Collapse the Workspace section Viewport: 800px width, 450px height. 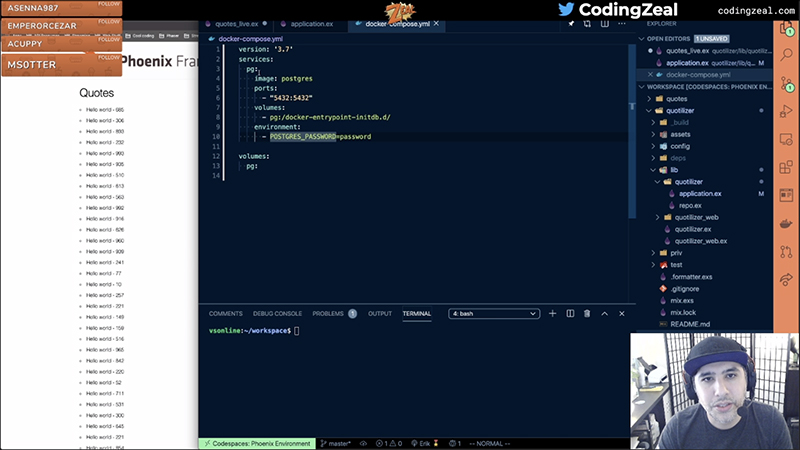point(642,87)
